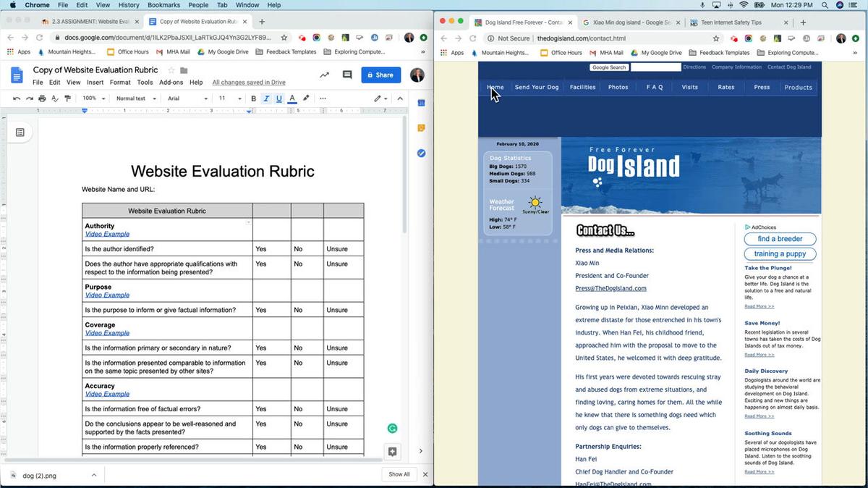Screen dimensions: 868x488
Task: Open the Normal text style dropdown
Action: pos(136,98)
